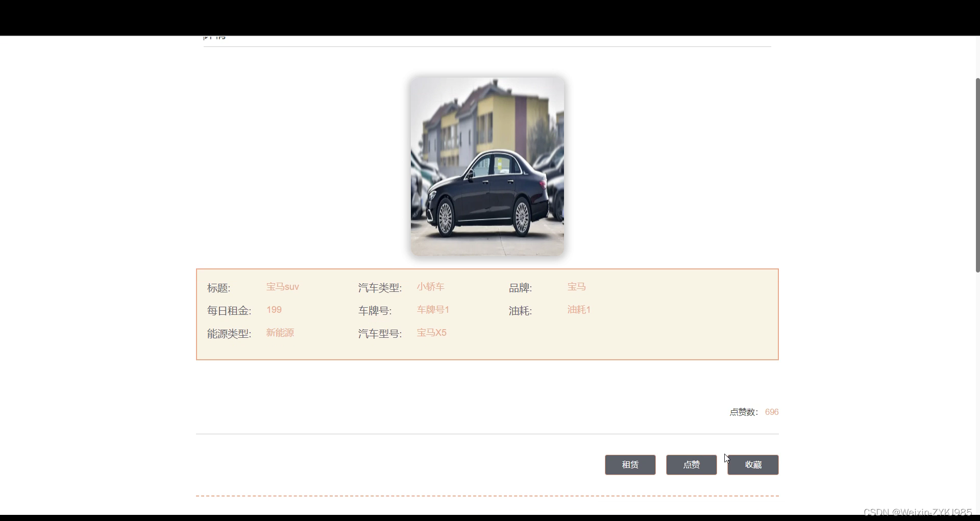The height and width of the screenshot is (521, 980).
Task: Click the 标题: label
Action: (219, 288)
